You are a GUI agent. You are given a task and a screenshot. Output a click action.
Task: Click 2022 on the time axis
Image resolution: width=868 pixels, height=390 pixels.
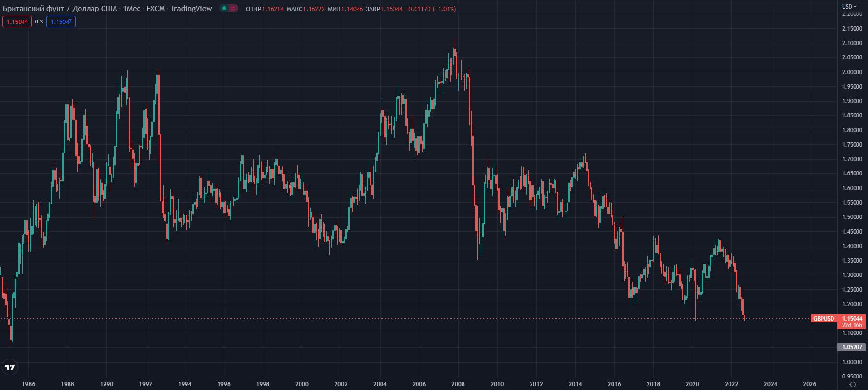[731, 384]
